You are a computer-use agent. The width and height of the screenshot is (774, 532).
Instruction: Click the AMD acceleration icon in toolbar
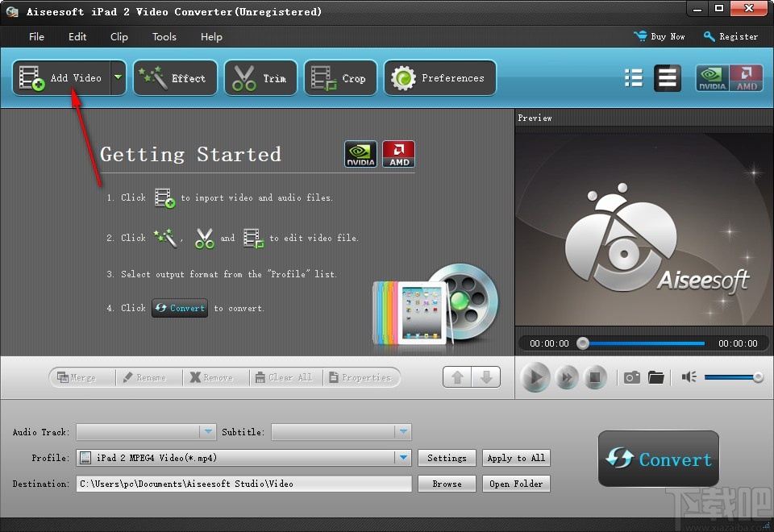(746, 78)
